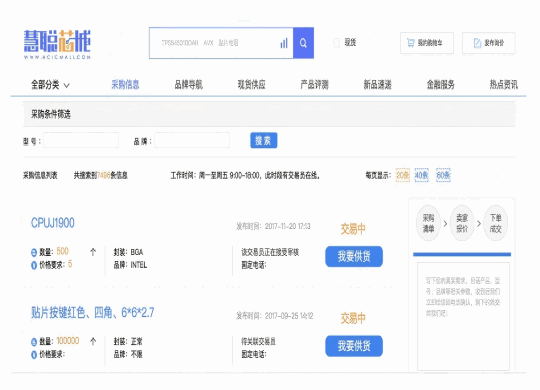Click 交易中 status for CPUJ1900
The width and height of the screenshot is (540, 390).
[353, 229]
